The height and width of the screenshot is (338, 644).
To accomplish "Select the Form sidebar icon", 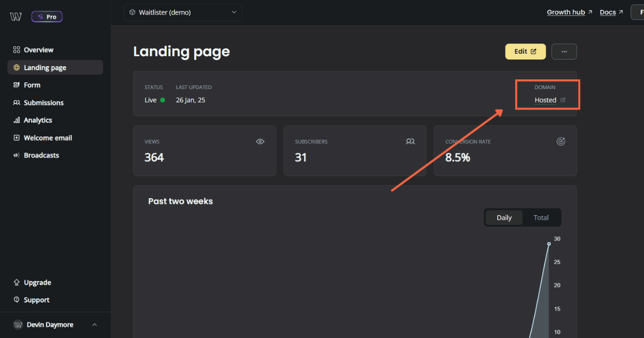I will (16, 85).
